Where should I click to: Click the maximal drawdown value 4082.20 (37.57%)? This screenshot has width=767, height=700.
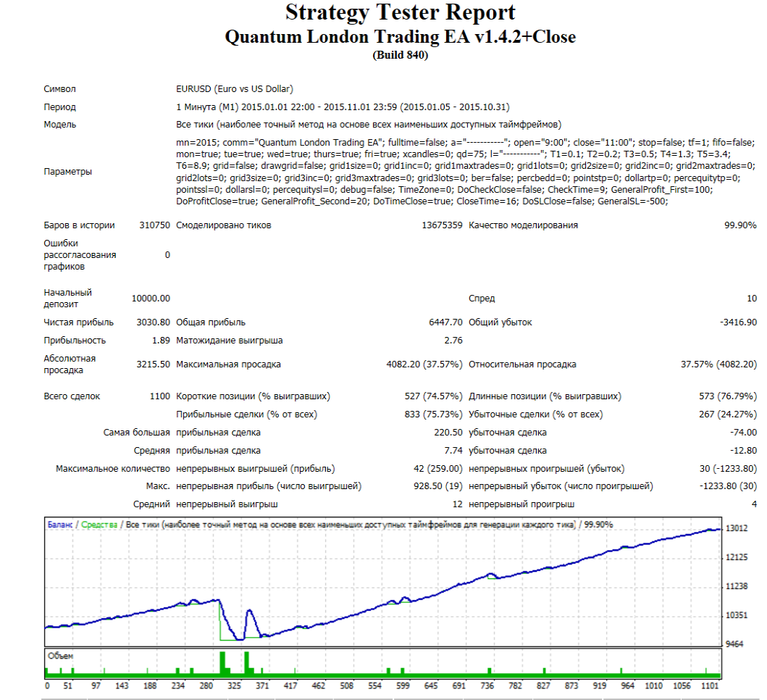(x=424, y=364)
